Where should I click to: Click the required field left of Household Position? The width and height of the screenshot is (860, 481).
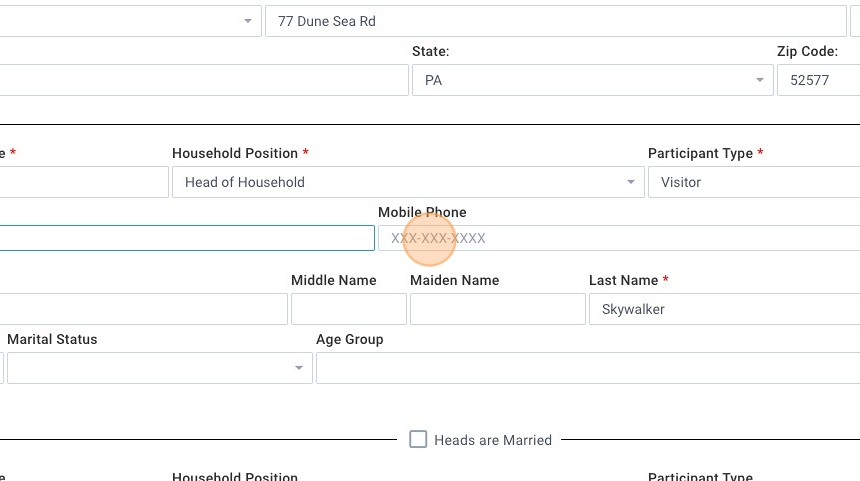(84, 182)
